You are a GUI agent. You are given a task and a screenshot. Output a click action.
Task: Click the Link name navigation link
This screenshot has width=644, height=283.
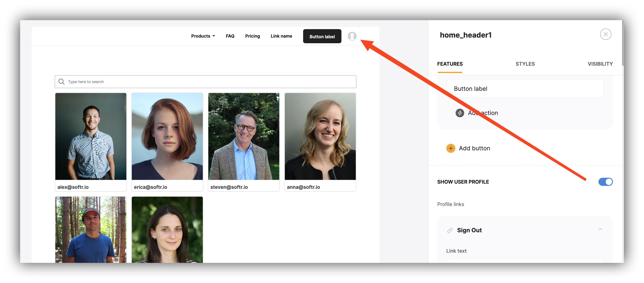coord(281,36)
